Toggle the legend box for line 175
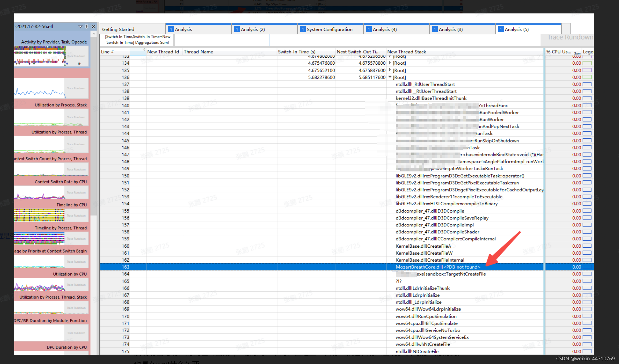This screenshot has height=364, width=619. [587, 351]
